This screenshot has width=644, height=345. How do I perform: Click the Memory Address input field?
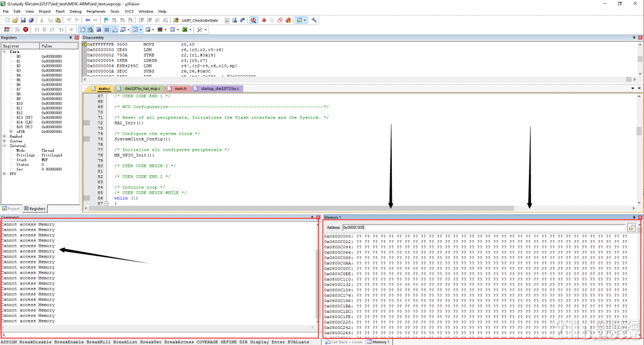[484, 227]
